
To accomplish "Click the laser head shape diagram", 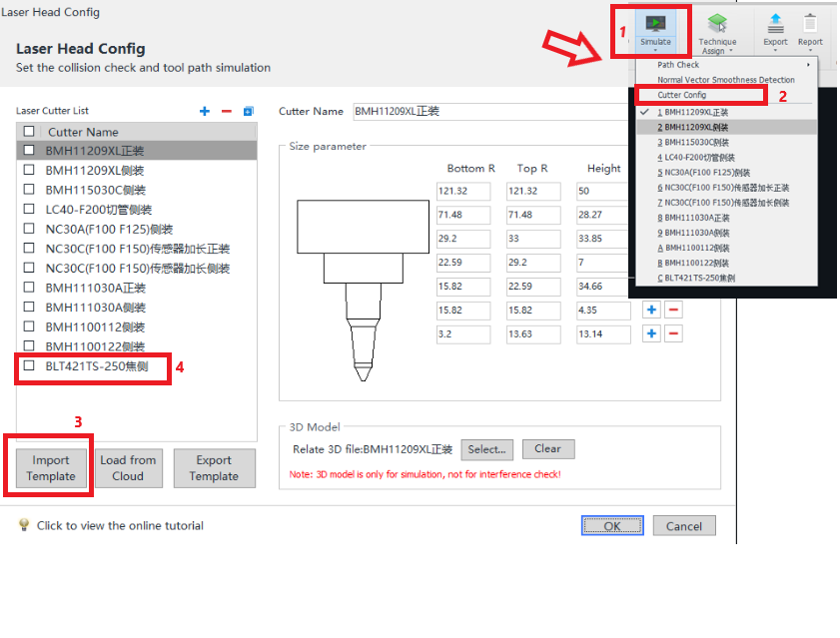I will tap(364, 291).
